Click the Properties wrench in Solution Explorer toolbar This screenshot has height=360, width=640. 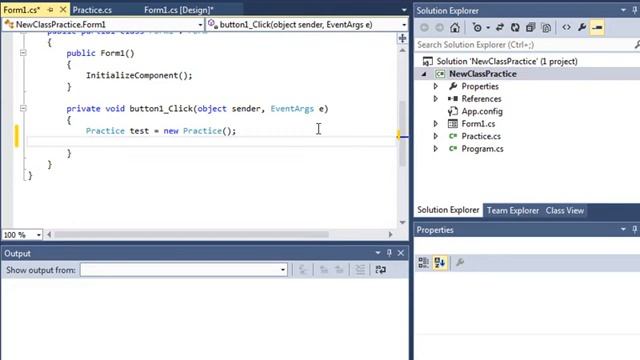click(582, 27)
